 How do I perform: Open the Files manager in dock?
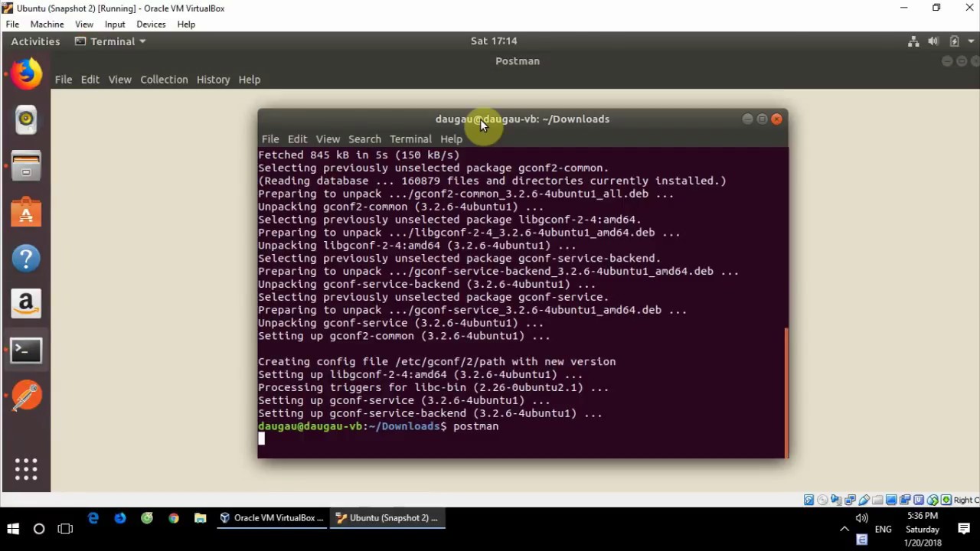click(x=26, y=166)
